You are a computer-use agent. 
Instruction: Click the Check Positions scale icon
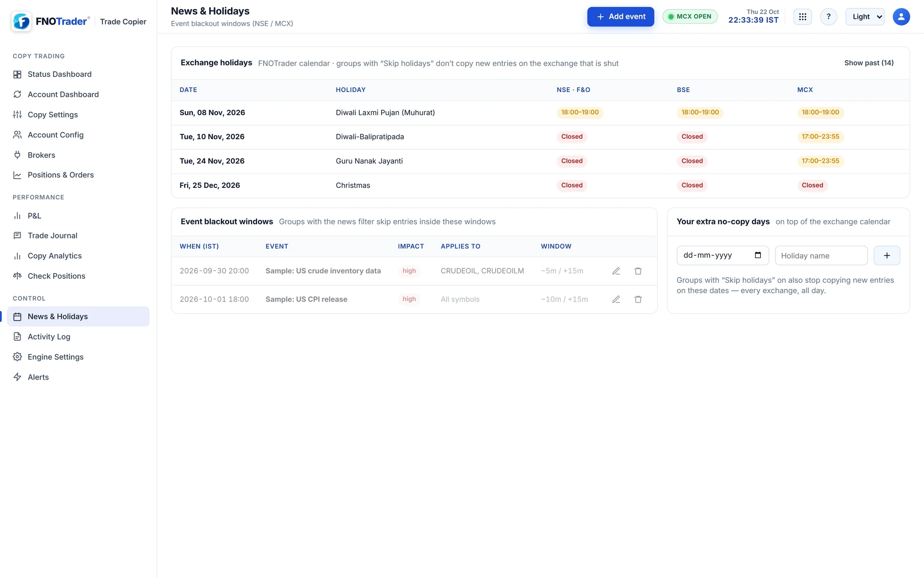tap(17, 276)
